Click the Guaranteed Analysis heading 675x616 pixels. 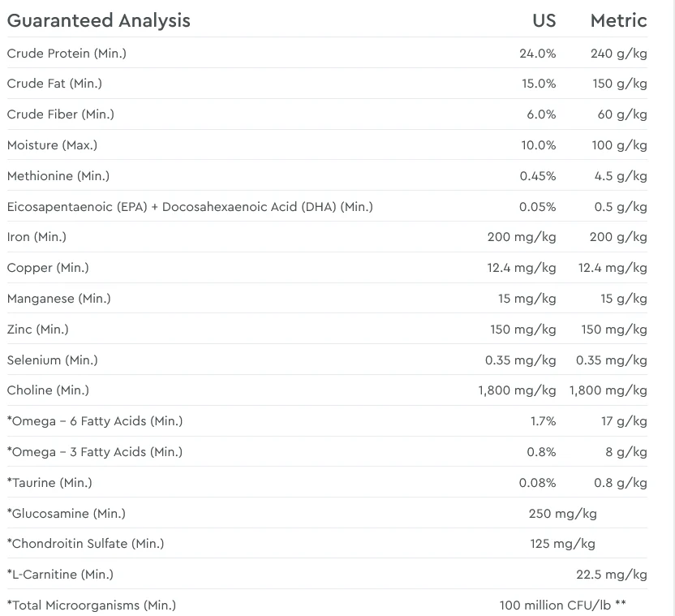99,21
